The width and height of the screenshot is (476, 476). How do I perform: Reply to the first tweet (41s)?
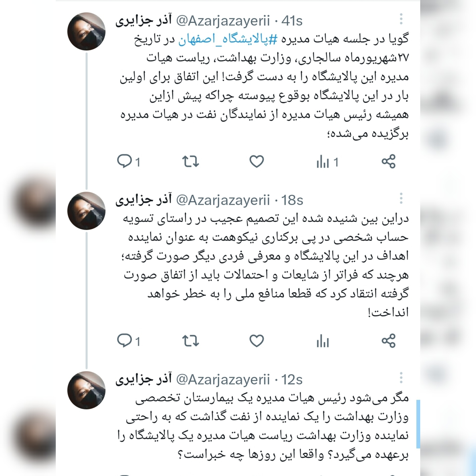(x=129, y=162)
